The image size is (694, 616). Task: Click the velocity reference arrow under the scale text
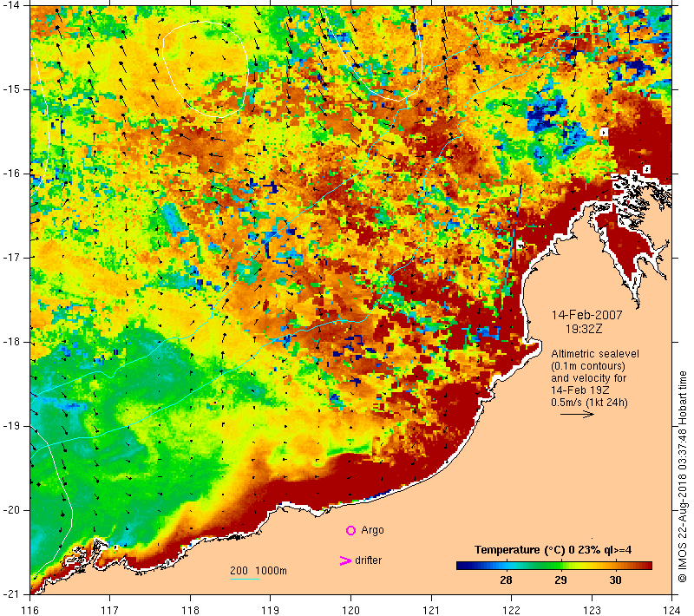577,414
